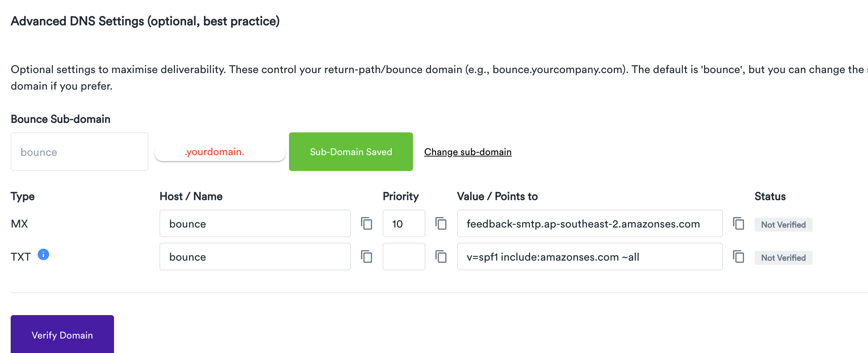Edit the MX priority value 10
868x353 pixels.
(403, 223)
